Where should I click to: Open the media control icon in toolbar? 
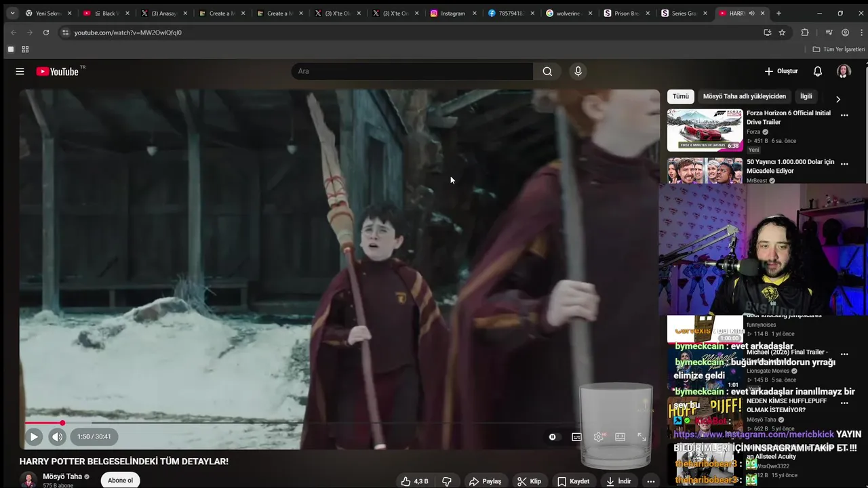tap(829, 33)
